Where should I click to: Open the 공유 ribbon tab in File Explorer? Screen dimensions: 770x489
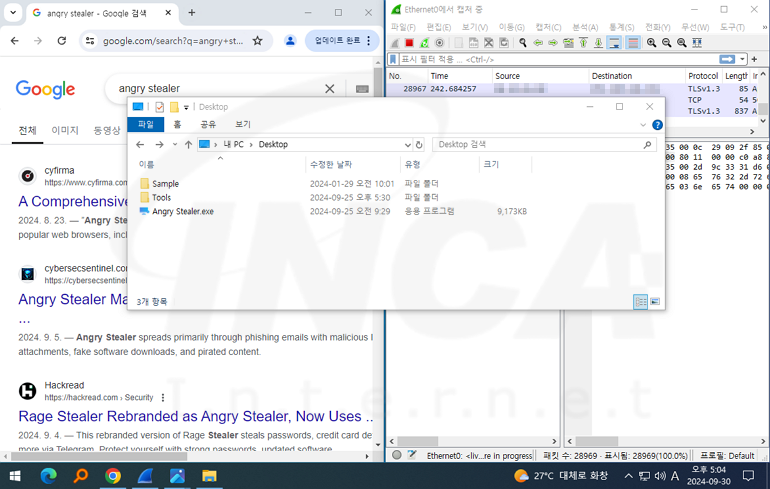click(x=208, y=124)
